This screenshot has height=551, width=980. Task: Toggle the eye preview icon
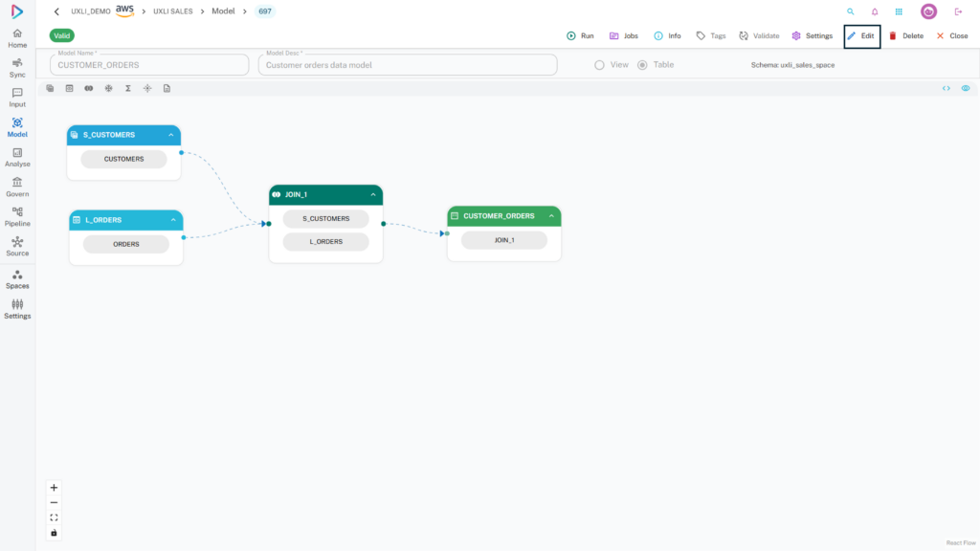[x=966, y=88]
